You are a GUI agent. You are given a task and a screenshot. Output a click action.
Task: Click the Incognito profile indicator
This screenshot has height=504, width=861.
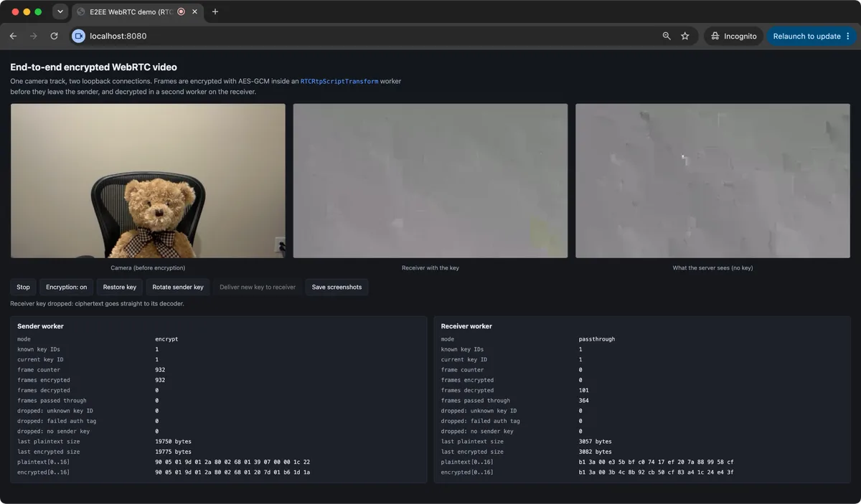733,36
